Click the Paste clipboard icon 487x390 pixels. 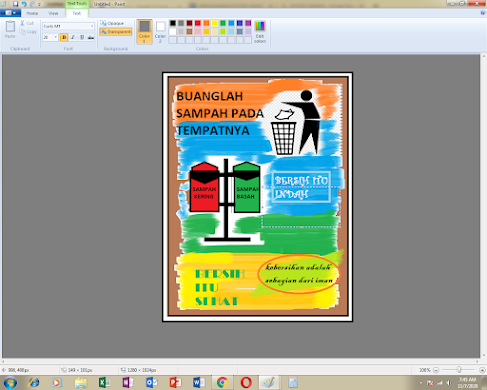10,29
